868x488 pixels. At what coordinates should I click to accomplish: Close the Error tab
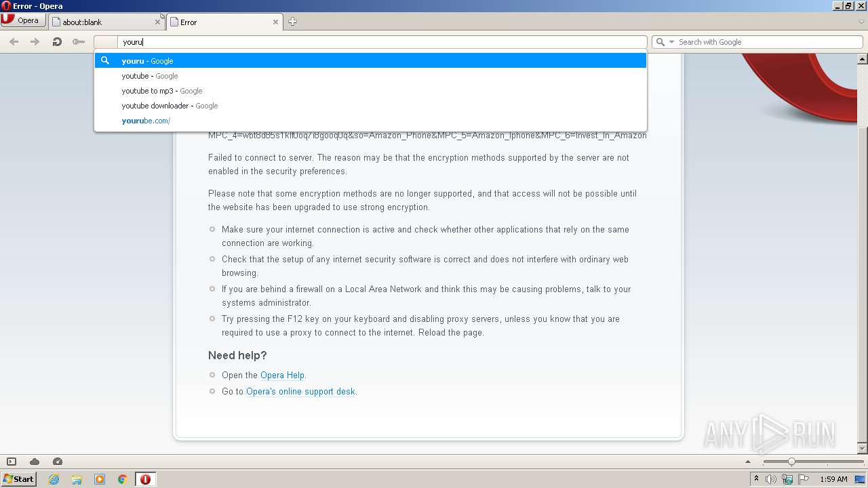tap(275, 22)
